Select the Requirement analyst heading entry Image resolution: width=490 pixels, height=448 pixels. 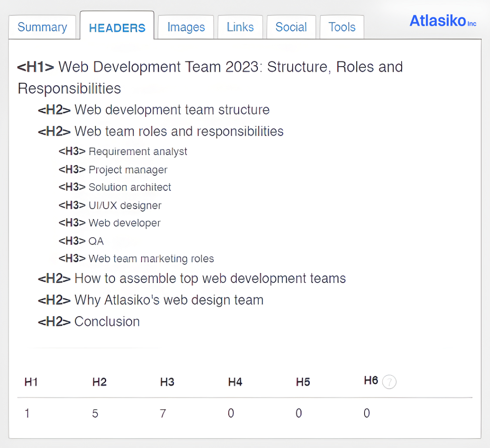coord(138,152)
